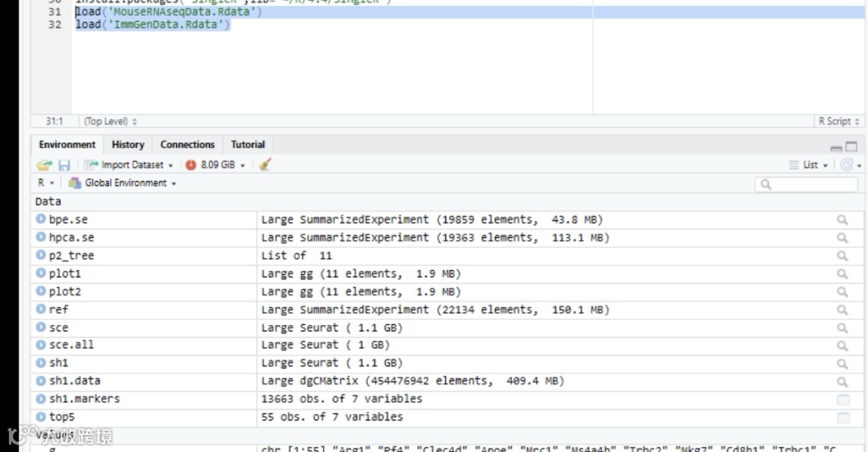Inspect plot2 with the magnifier icon
The image size is (868, 452).
842,292
